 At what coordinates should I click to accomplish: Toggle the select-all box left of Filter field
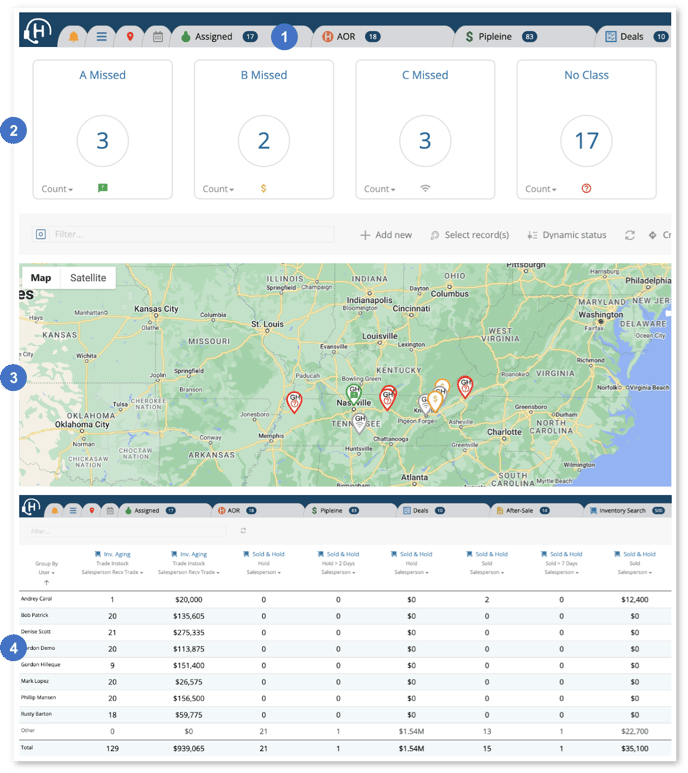tap(41, 234)
